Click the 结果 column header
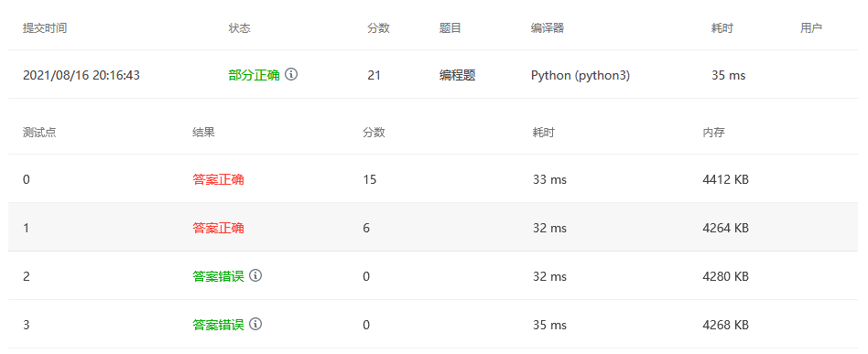This screenshot has height=354, width=868. pos(203,133)
